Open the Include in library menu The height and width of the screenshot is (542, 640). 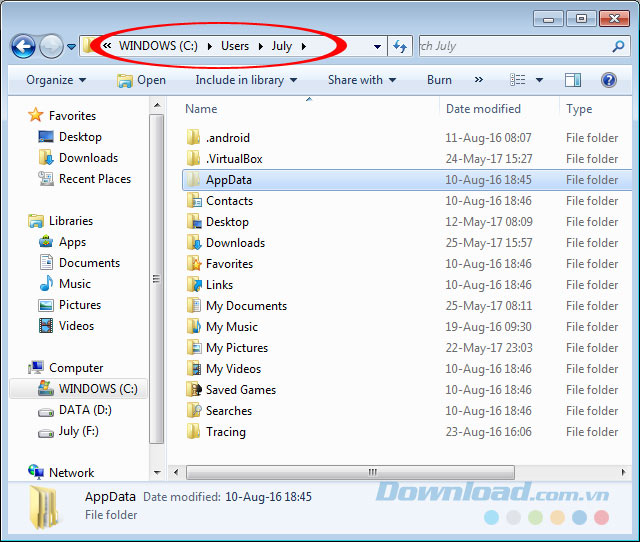pyautogui.click(x=246, y=80)
